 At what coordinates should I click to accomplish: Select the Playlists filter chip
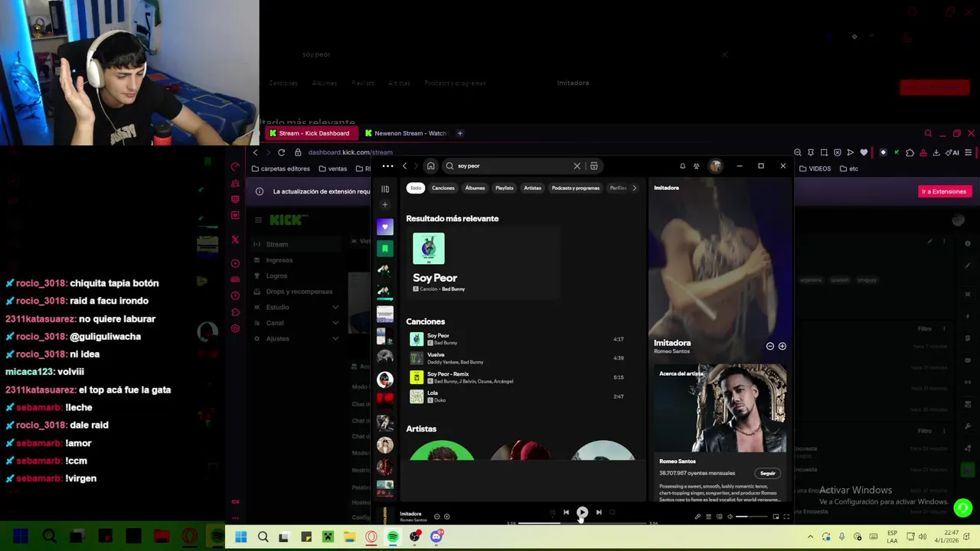point(504,188)
